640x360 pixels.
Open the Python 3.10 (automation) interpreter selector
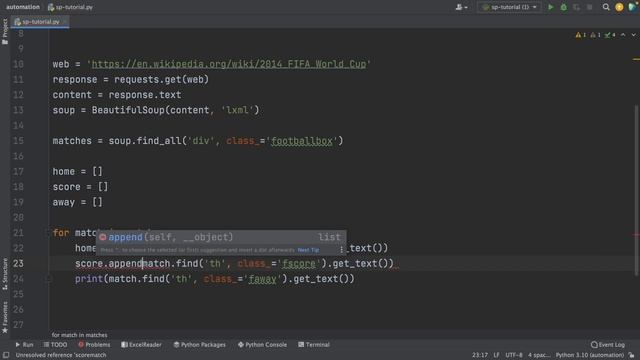point(590,355)
